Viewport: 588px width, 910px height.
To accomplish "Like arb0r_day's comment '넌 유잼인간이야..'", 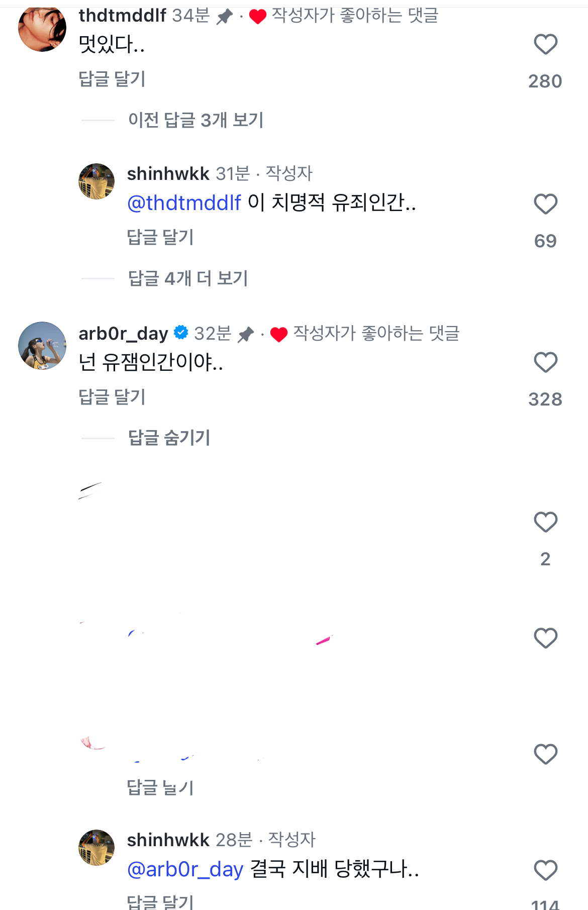I will [545, 363].
